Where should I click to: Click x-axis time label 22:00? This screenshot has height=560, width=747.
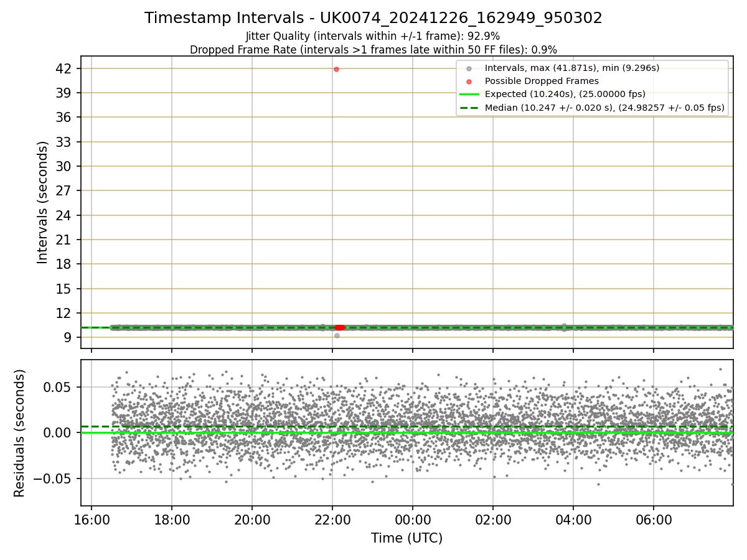[332, 520]
